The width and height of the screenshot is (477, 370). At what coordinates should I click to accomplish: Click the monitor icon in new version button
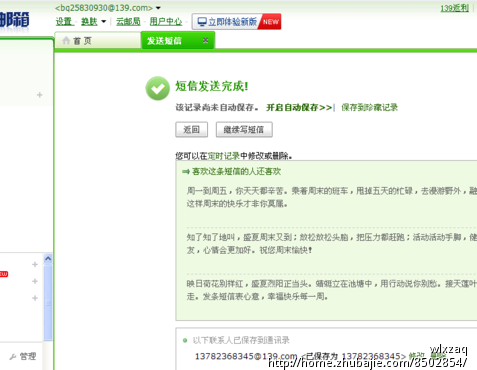coord(202,22)
